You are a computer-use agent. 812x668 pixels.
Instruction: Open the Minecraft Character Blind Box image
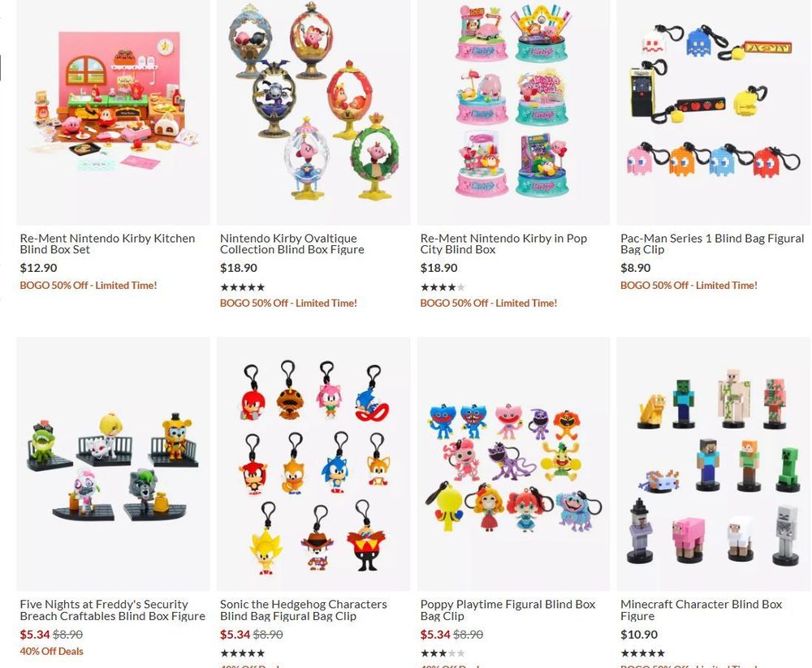[x=713, y=464]
